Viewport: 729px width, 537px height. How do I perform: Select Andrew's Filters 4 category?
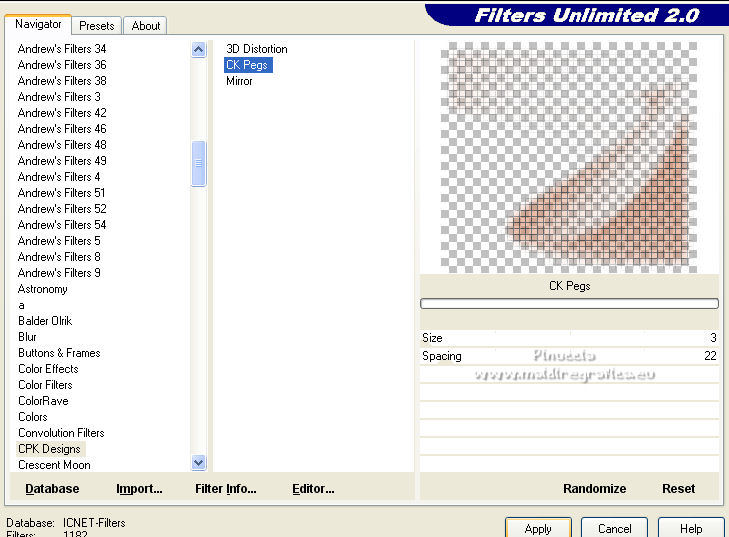click(59, 177)
